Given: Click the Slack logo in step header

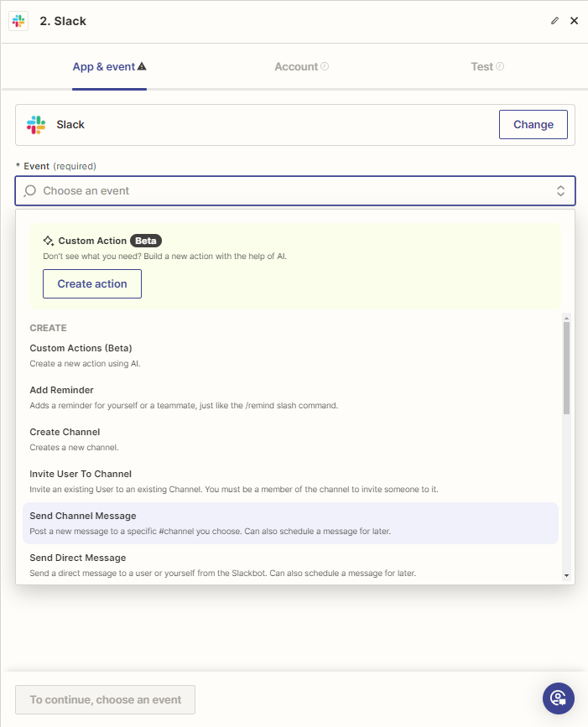Looking at the screenshot, I should click(x=18, y=21).
